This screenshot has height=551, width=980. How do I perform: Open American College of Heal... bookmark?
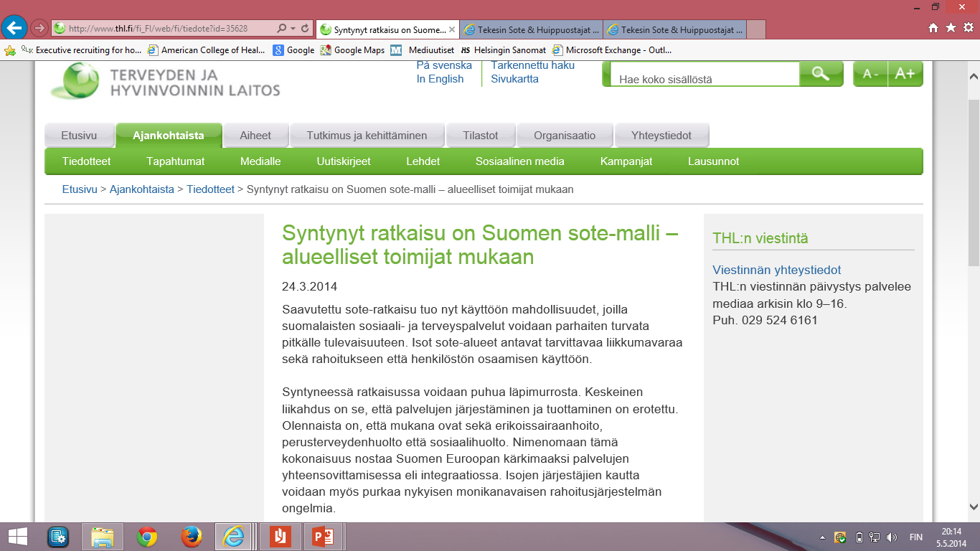click(x=207, y=50)
